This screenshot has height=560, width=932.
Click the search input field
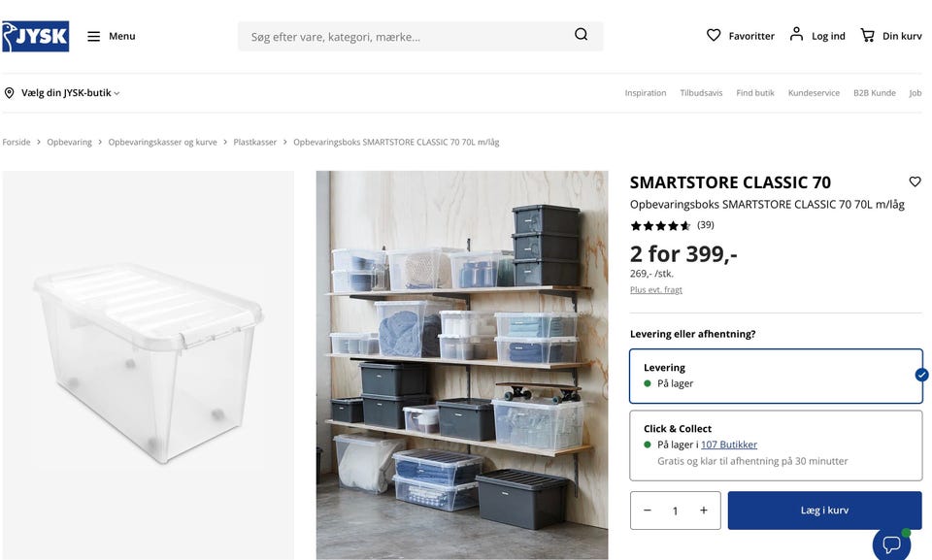(x=407, y=36)
